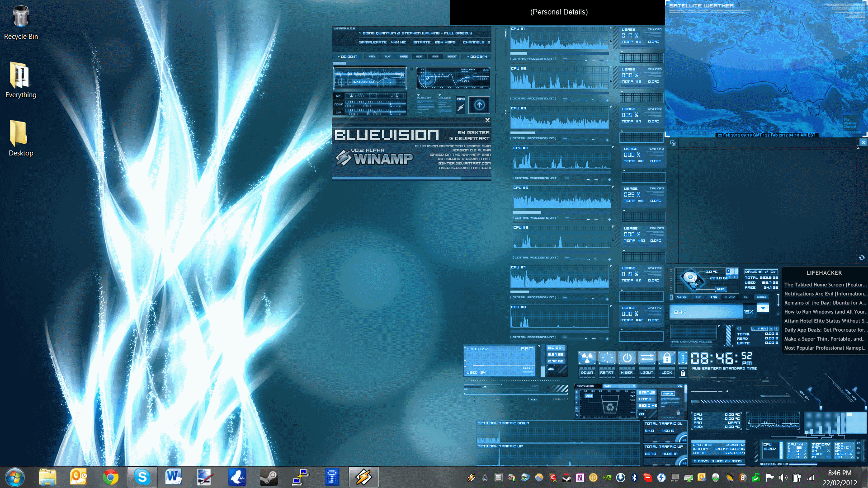Viewport: 868px width, 488px height.
Task: Click the hibernate power icon
Action: pos(627,358)
